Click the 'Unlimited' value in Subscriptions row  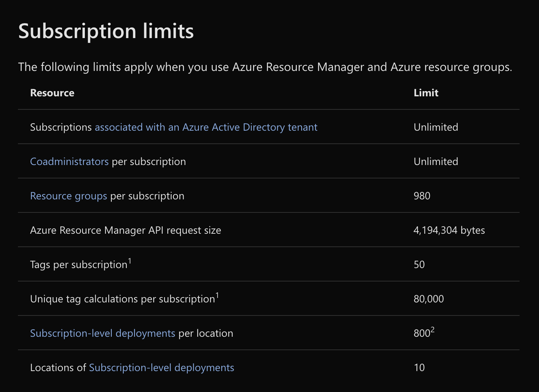click(436, 127)
